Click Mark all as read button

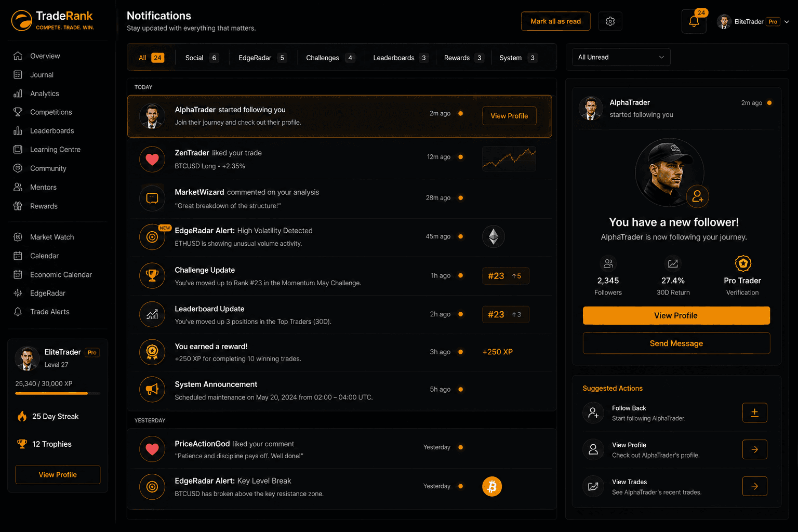(x=556, y=21)
